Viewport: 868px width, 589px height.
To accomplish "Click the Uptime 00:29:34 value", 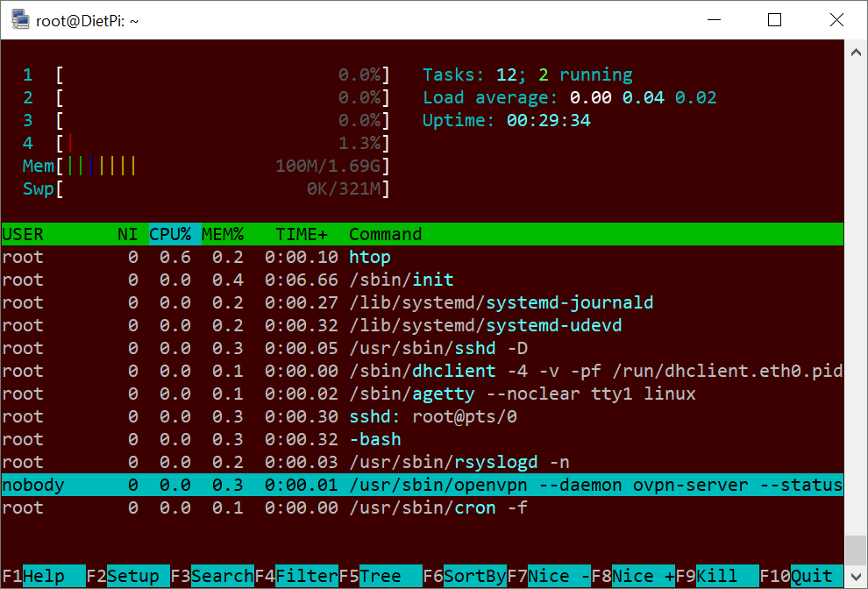I will click(x=549, y=120).
